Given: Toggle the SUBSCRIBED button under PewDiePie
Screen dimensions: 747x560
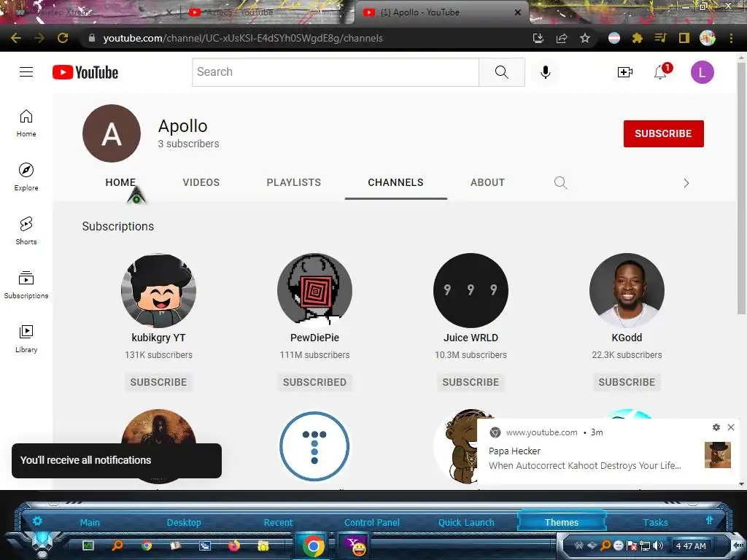Looking at the screenshot, I should 314,382.
